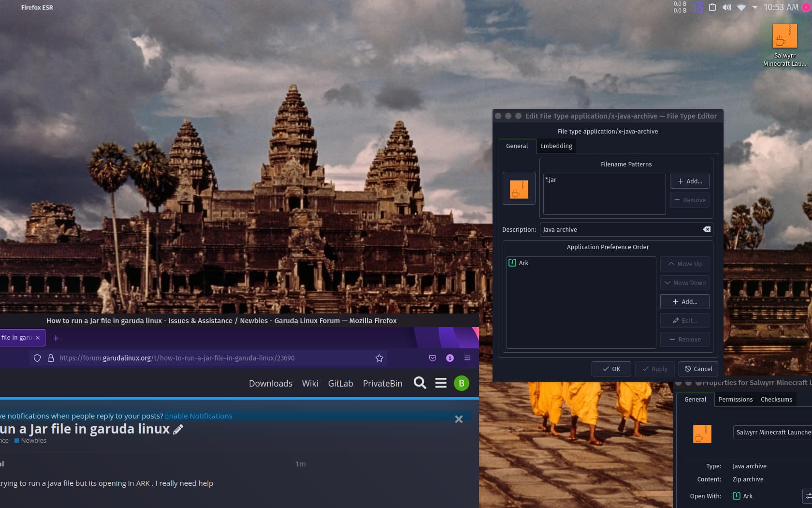Open the Wiki link
This screenshot has height=508, width=812.
[310, 383]
